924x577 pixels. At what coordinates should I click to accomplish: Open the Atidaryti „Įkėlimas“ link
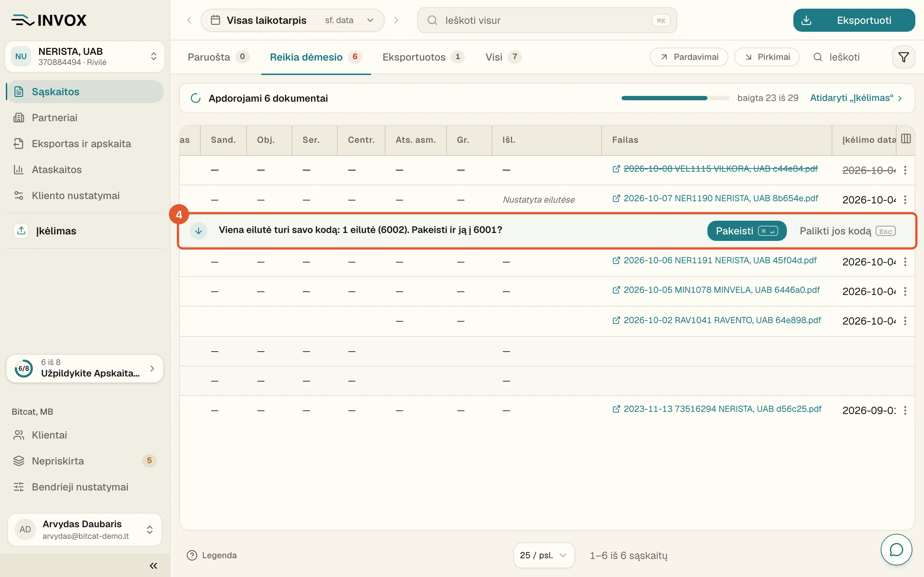tap(856, 98)
